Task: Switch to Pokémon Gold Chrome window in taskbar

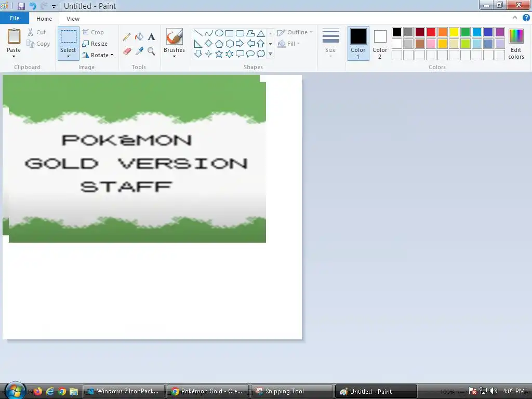Action: click(208, 391)
